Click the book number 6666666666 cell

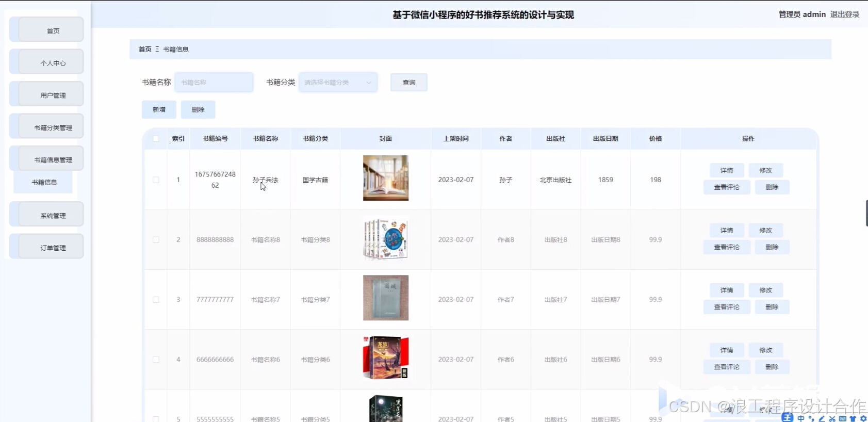[x=215, y=360]
